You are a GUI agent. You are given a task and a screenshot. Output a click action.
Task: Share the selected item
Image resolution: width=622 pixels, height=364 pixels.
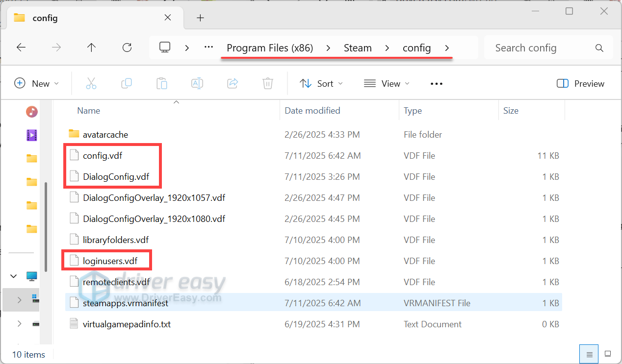tap(233, 83)
